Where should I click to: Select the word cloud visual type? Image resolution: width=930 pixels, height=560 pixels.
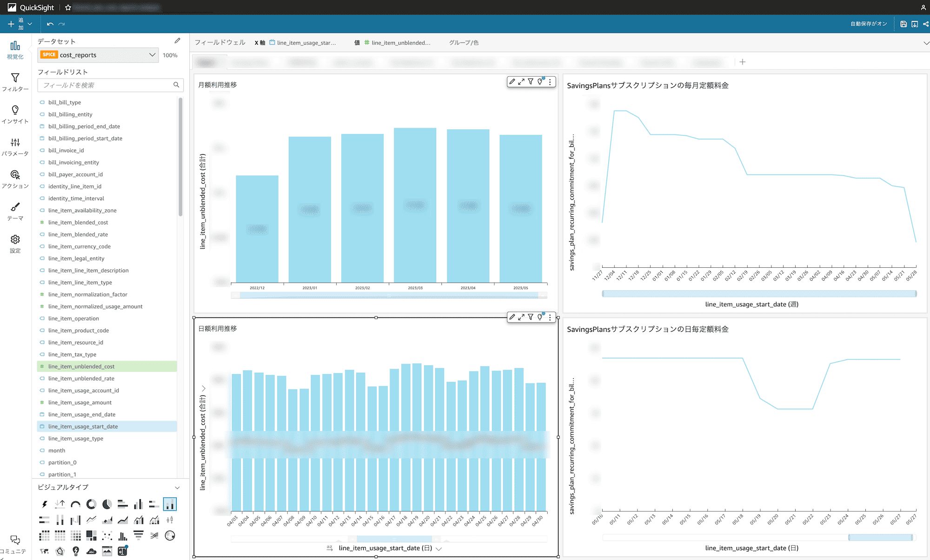coord(91,551)
